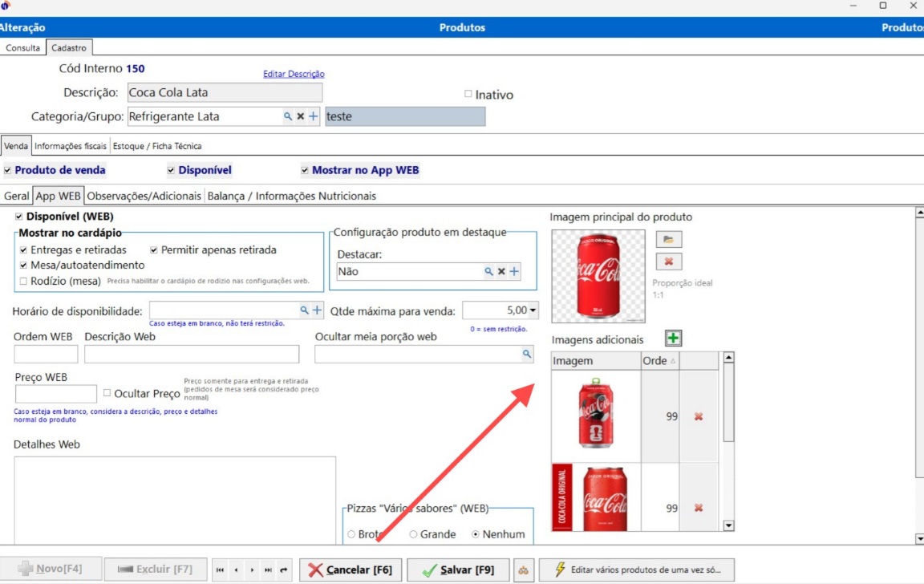This screenshot has height=584, width=924.
Task: Open folder to choose main product image
Action: click(x=668, y=239)
